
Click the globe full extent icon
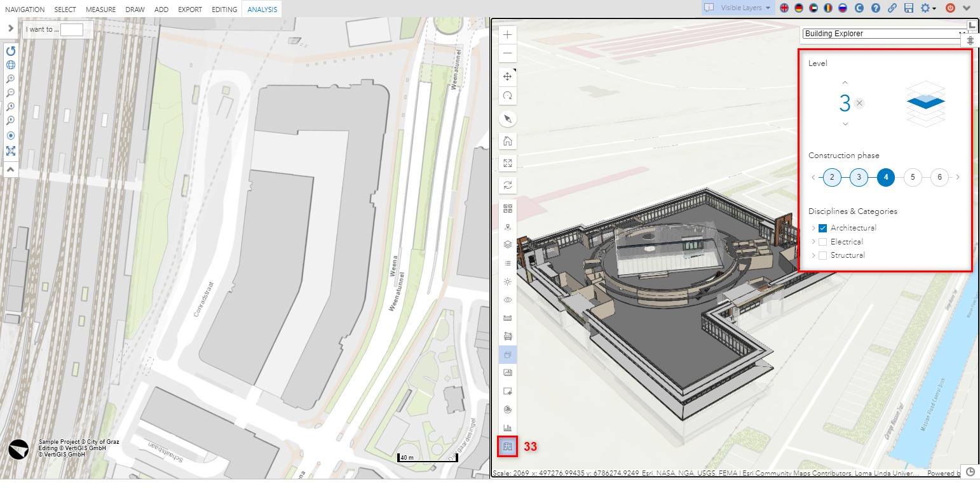pyautogui.click(x=11, y=65)
